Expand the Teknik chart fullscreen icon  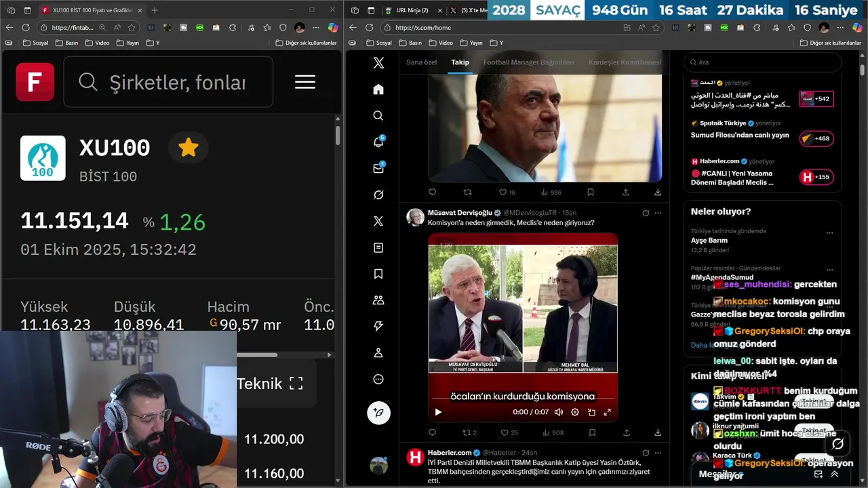point(296,384)
